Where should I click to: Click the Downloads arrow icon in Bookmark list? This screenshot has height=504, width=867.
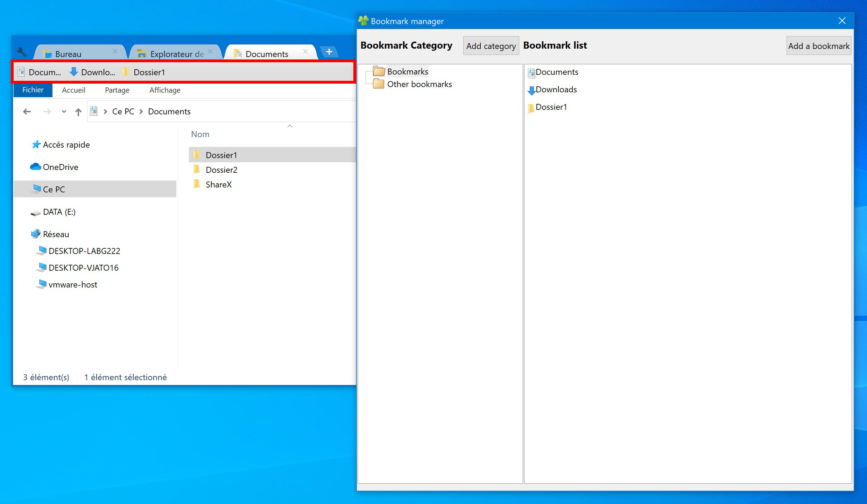pos(531,90)
